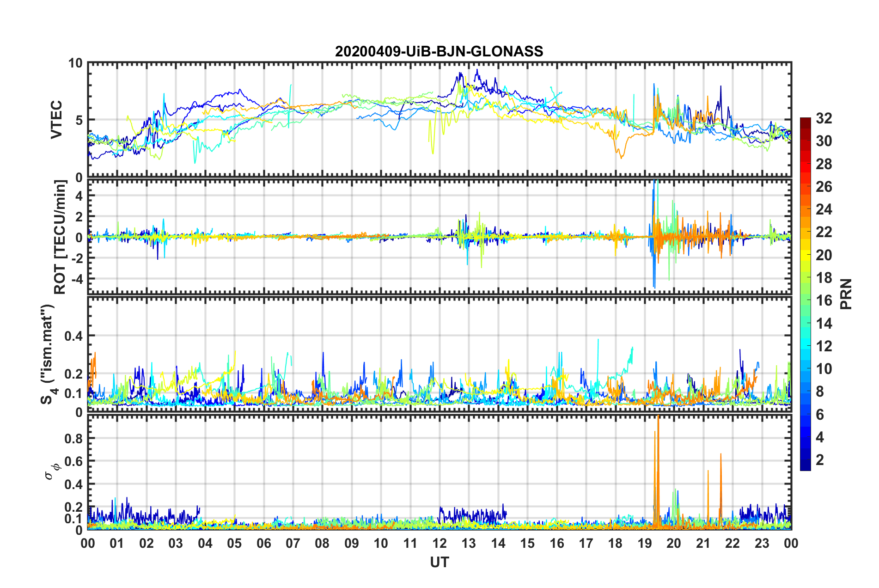879x588 pixels.
Task: Click the colorbar dark blue band near 2
Action: (806, 460)
